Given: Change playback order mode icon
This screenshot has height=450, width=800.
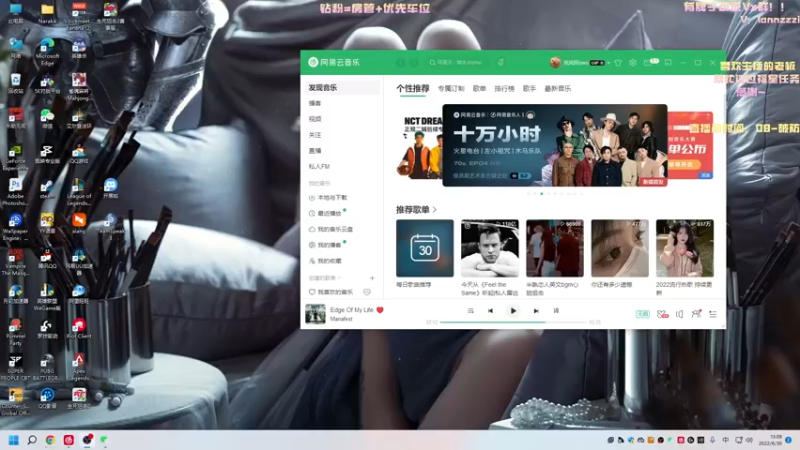Looking at the screenshot, I should 470,311.
